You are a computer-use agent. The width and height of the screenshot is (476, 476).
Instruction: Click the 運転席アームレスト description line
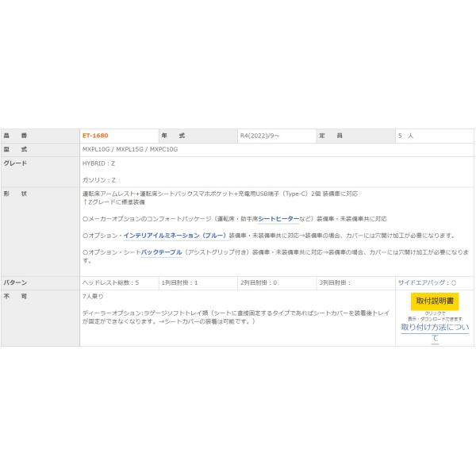point(220,194)
